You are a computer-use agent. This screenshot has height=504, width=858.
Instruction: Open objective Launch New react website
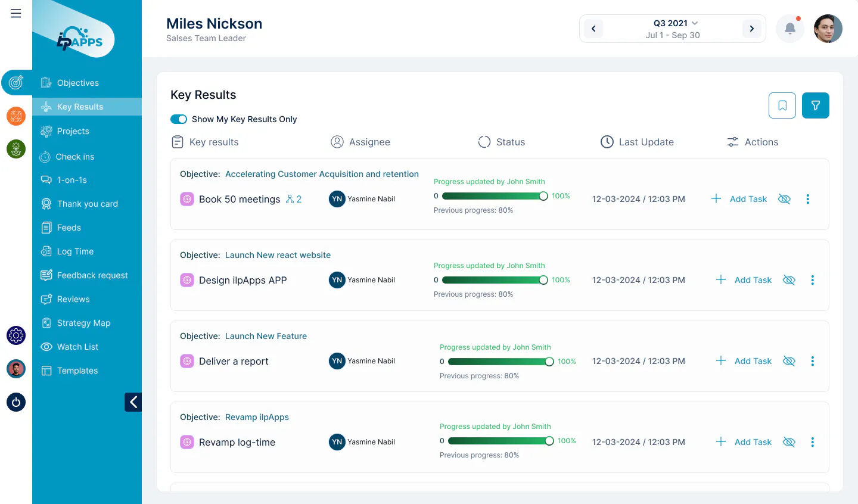(278, 255)
